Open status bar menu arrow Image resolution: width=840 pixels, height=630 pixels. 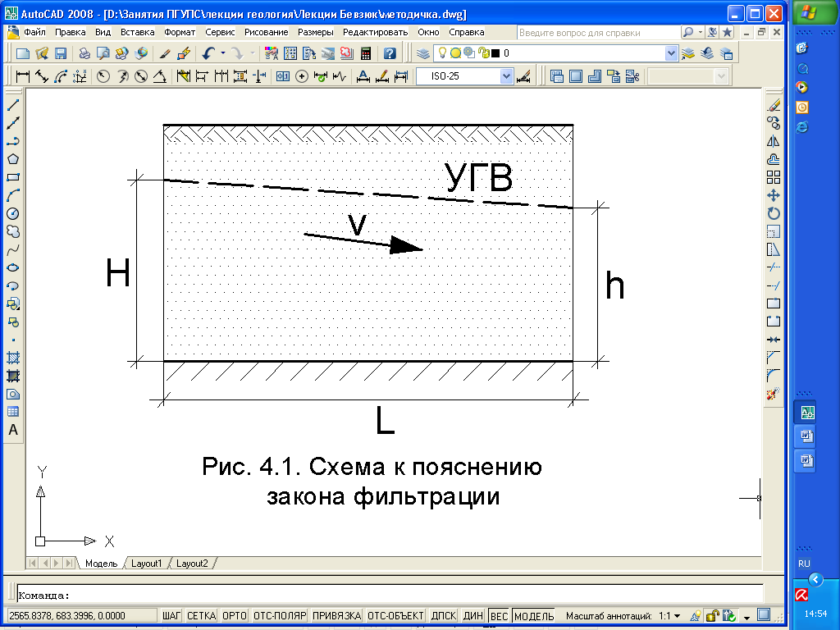tap(746, 617)
